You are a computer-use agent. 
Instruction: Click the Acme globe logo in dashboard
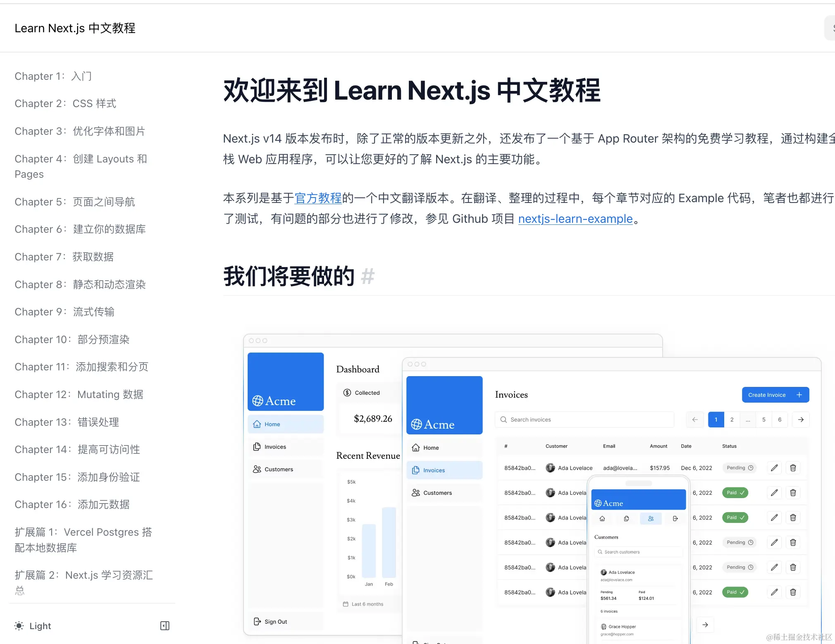pos(258,401)
